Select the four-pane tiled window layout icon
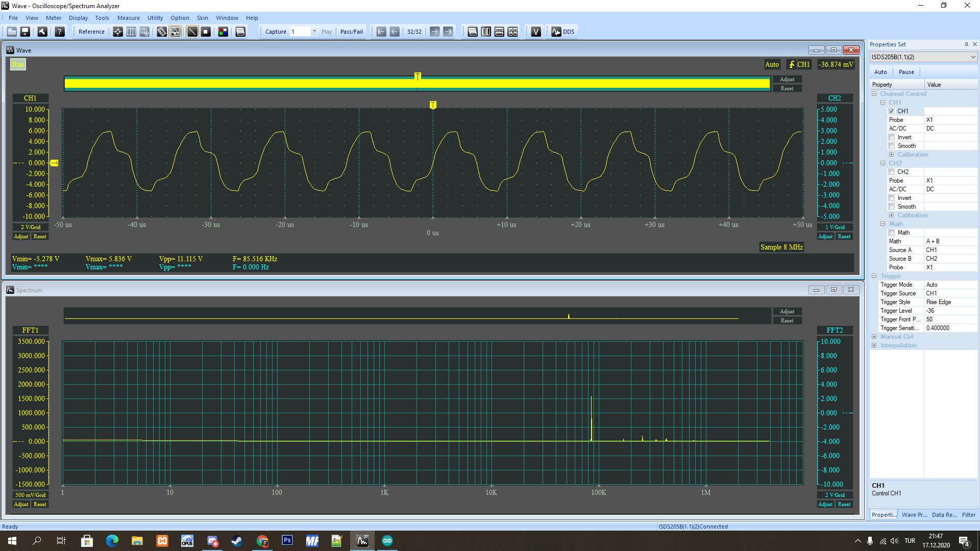This screenshot has height=551, width=980. [513, 32]
